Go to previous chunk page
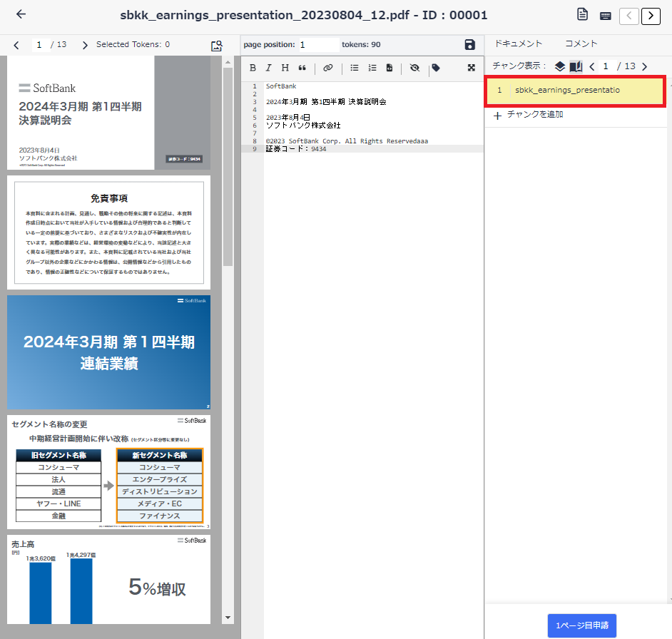The image size is (672, 639). [x=592, y=66]
